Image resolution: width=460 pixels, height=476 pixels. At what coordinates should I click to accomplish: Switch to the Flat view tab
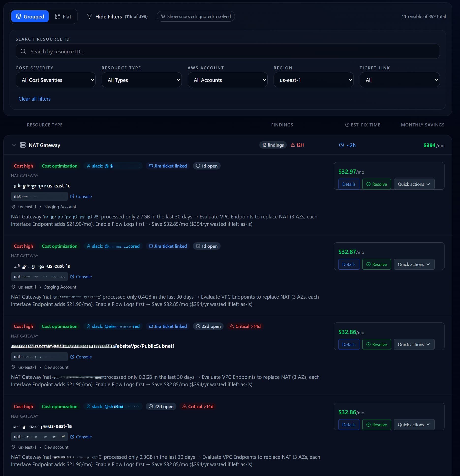tap(63, 16)
